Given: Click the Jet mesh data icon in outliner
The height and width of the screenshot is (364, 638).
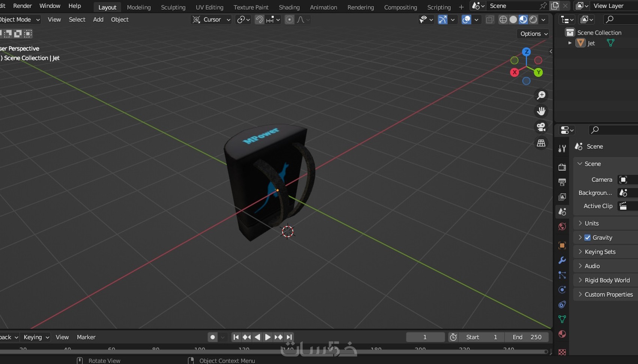Looking at the screenshot, I should click(x=611, y=43).
